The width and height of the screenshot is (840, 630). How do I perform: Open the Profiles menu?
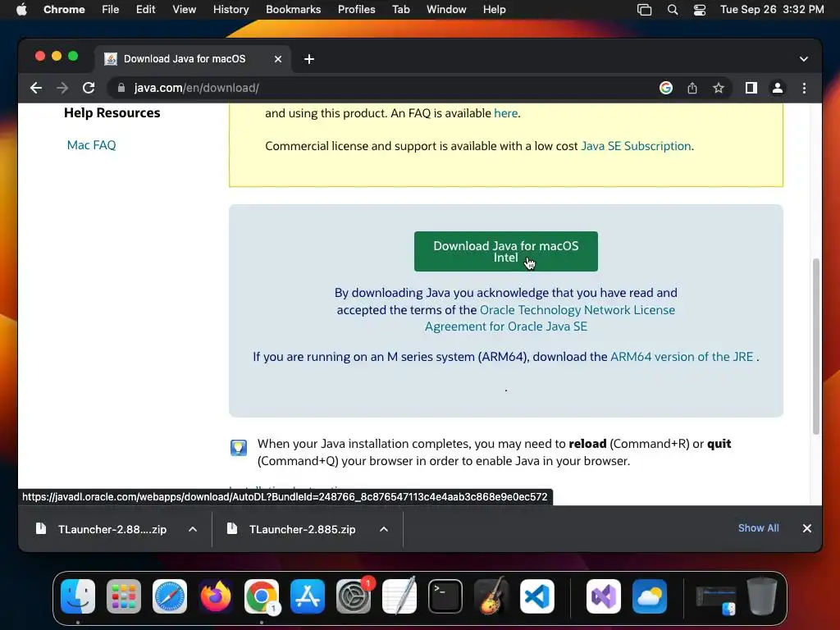coord(356,10)
